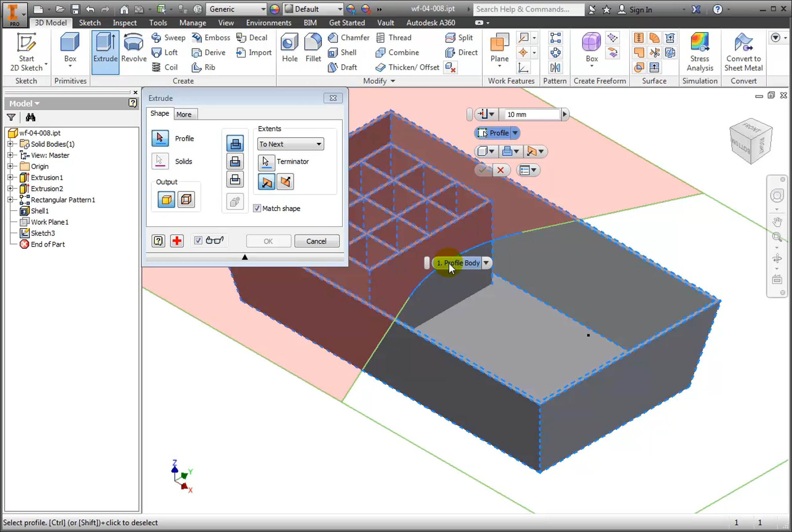
Task: Expand the Extrusion1 tree node
Action: coord(10,177)
